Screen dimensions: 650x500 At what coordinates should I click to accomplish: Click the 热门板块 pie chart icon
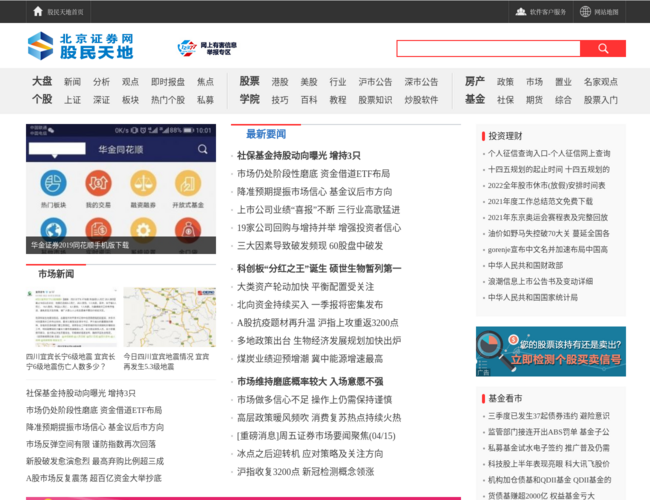[x=53, y=183]
